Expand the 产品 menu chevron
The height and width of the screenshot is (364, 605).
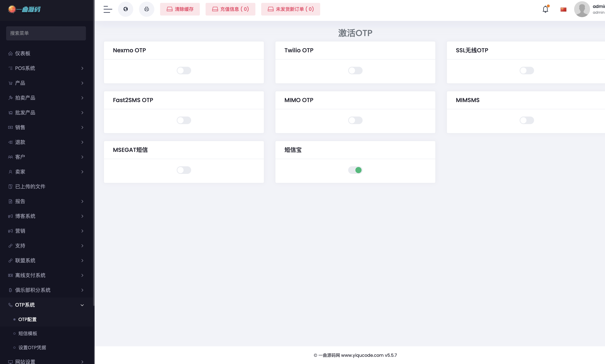point(82,83)
